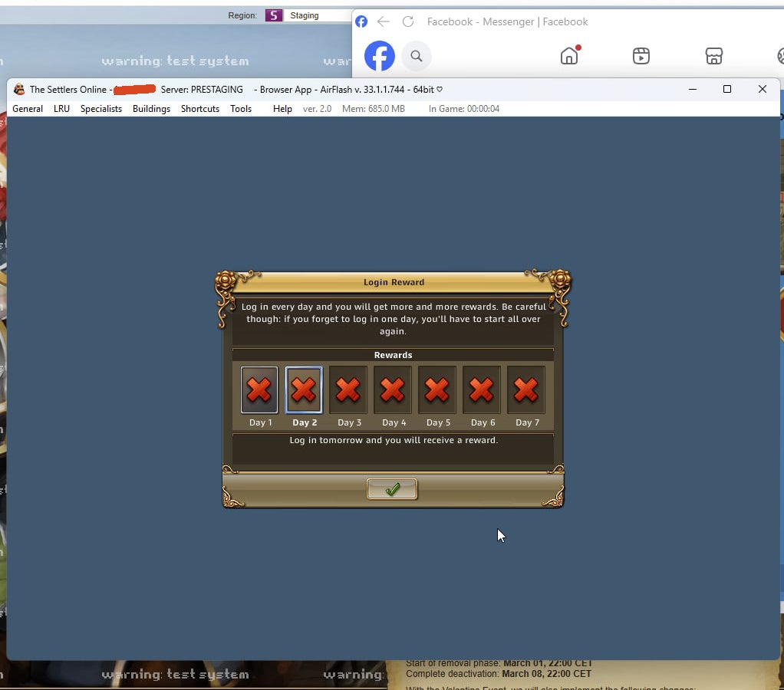Click the back arrow in Facebook window

pos(384,21)
